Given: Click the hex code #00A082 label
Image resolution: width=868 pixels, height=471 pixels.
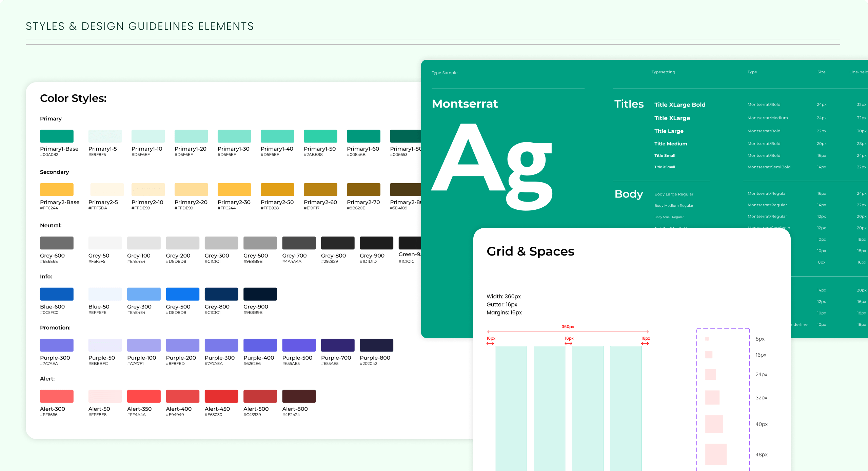Looking at the screenshot, I should (49, 154).
